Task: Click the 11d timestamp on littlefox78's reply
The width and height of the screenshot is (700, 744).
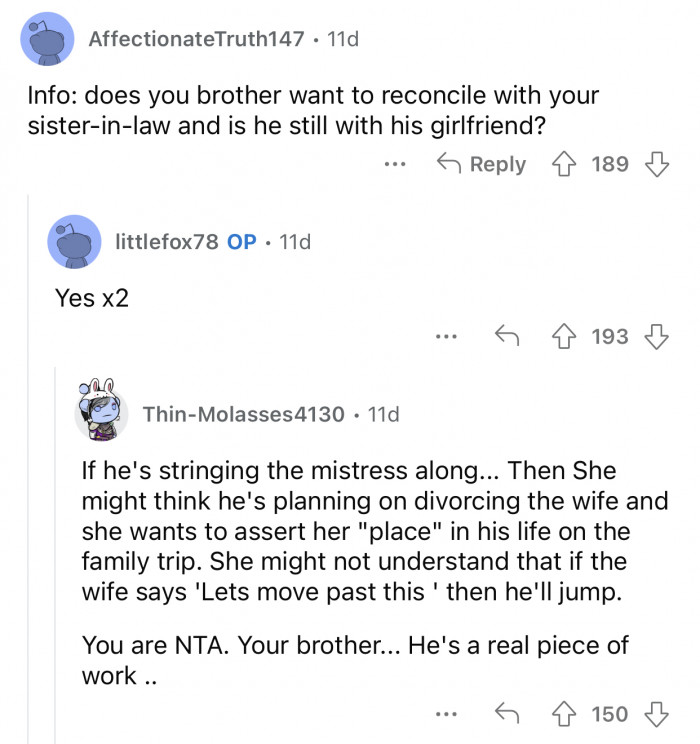Action: tap(296, 242)
